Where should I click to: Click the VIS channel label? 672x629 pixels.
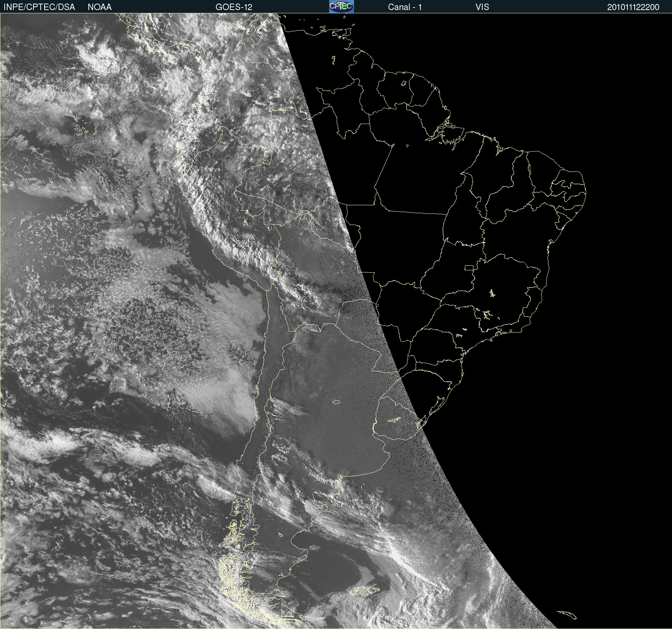(x=482, y=7)
